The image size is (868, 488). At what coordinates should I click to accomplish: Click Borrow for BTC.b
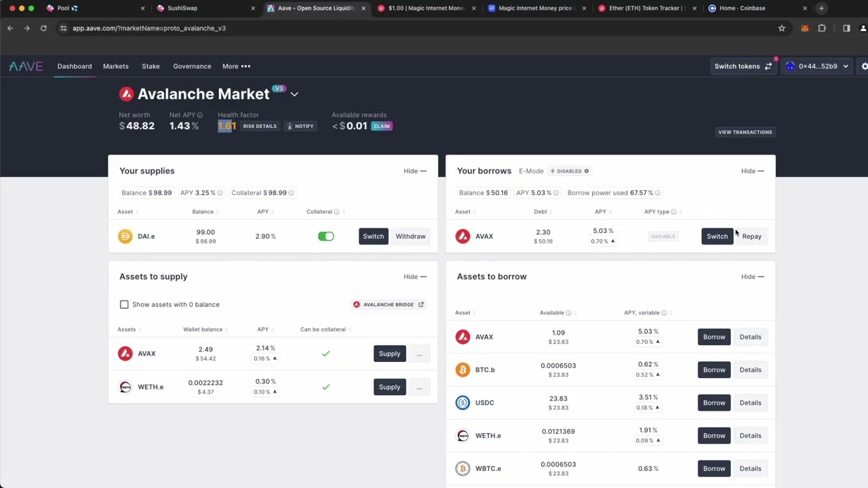pos(714,370)
